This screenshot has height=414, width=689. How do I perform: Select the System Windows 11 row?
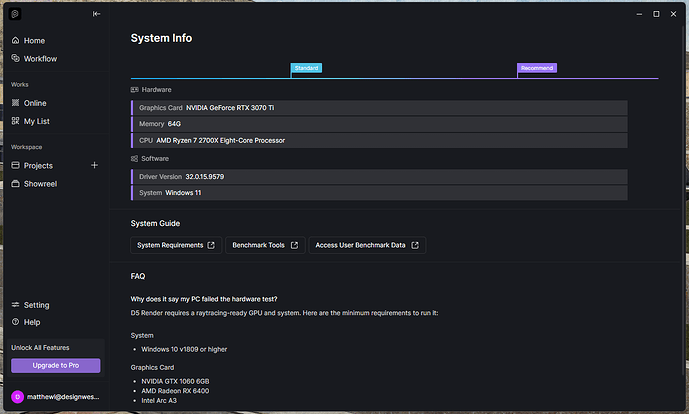[x=379, y=193]
